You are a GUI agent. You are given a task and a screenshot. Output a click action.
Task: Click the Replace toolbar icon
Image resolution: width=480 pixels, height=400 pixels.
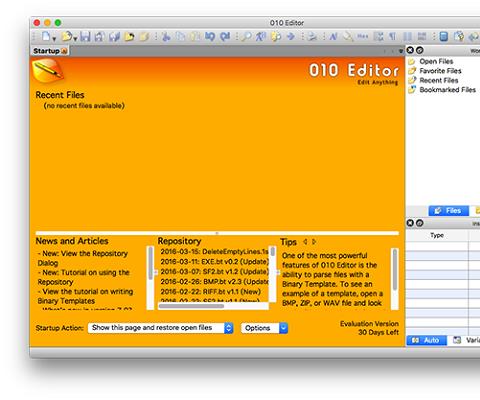tap(261, 36)
